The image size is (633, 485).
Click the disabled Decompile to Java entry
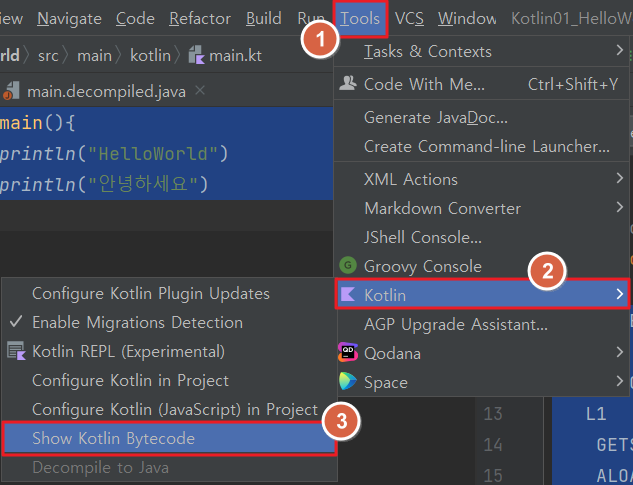(170, 468)
